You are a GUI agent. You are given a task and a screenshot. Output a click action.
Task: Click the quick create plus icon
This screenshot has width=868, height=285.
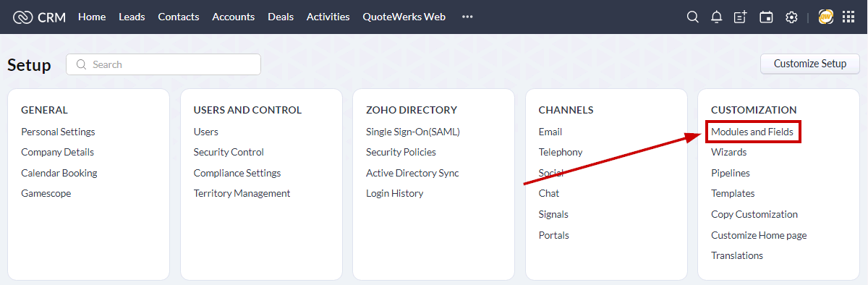click(740, 17)
